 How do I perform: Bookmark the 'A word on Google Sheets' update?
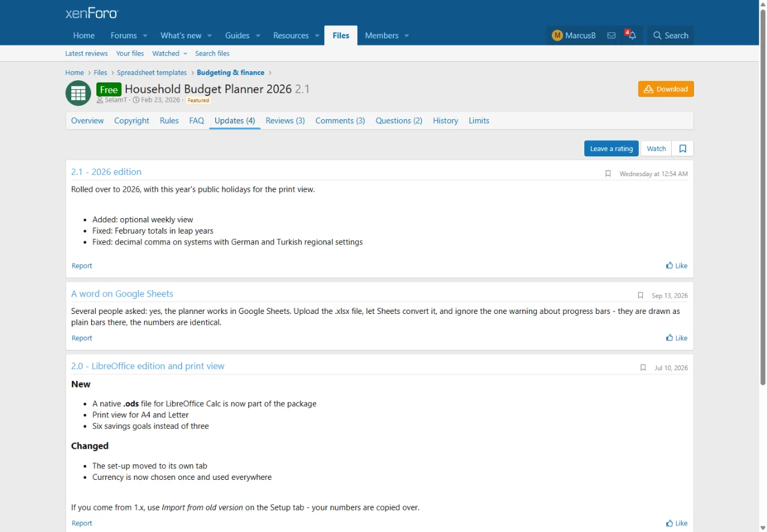(x=640, y=295)
